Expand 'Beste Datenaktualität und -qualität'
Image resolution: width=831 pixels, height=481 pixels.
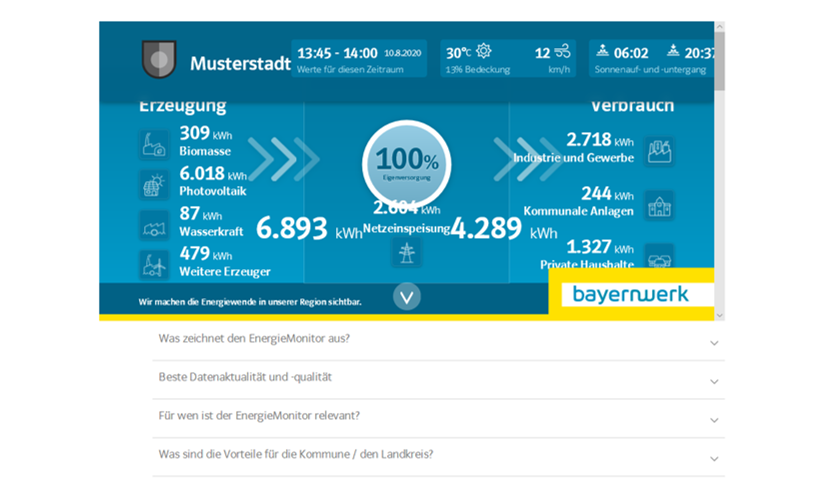[438, 380]
